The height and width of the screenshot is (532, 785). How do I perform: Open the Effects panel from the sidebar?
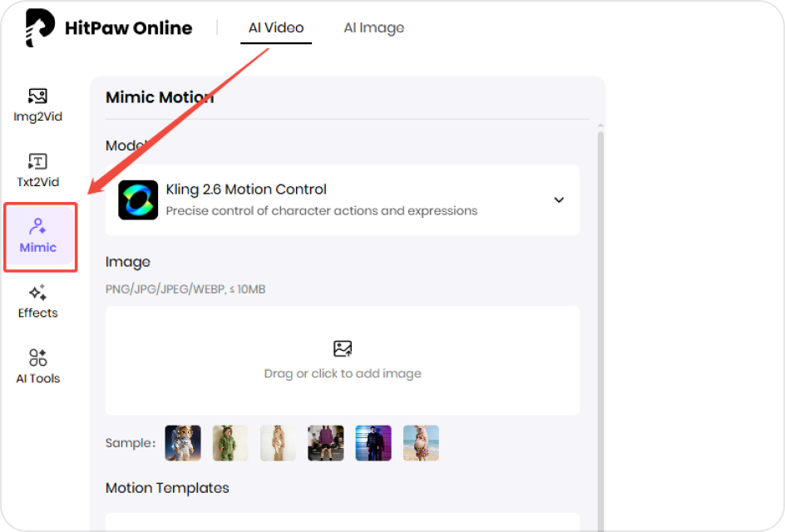tap(37, 301)
